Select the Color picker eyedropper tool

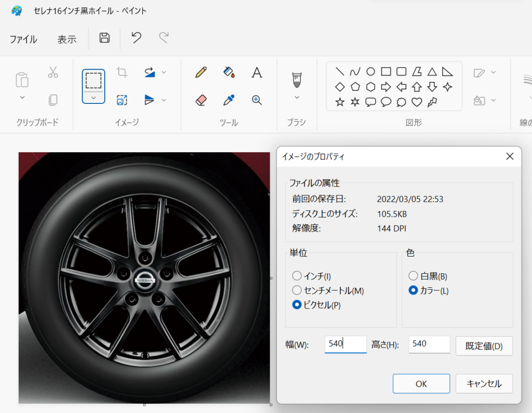tap(229, 100)
